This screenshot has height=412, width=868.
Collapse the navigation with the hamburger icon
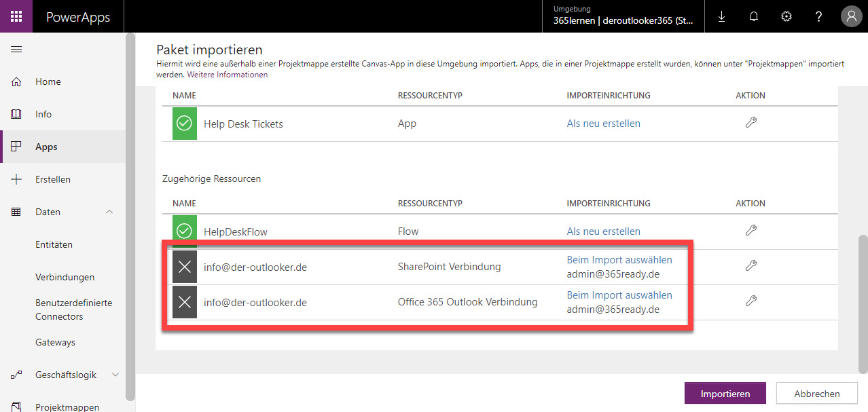pos(17,49)
